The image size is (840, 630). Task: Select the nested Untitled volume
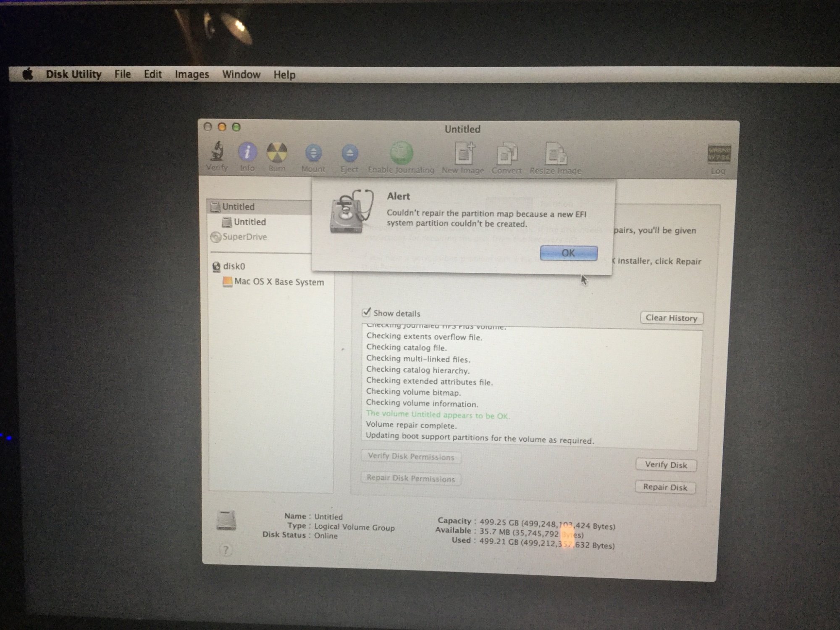(249, 222)
